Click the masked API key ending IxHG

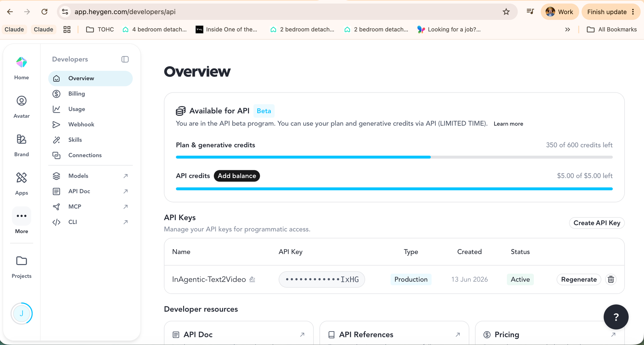pyautogui.click(x=322, y=279)
